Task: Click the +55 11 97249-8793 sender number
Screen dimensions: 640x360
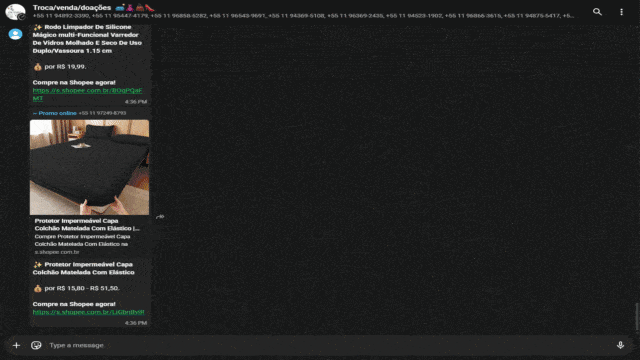Action: 102,113
